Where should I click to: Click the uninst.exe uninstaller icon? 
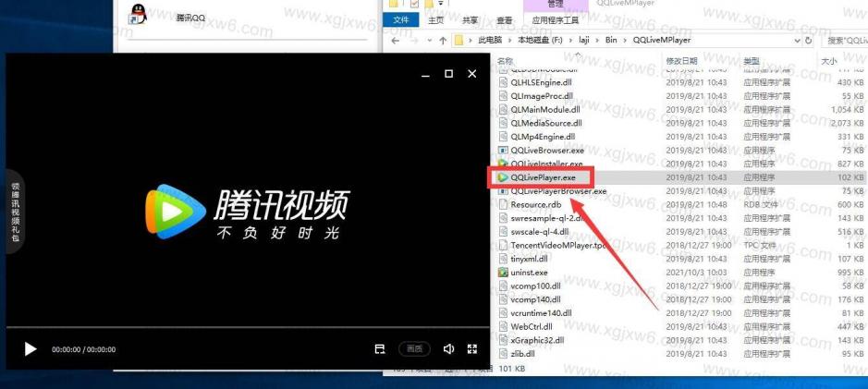point(503,273)
